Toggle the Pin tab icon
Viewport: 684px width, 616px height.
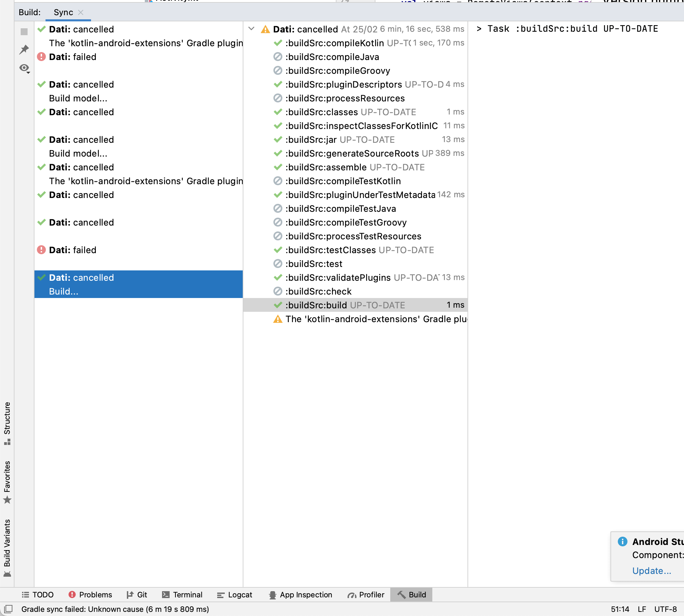pyautogui.click(x=24, y=49)
